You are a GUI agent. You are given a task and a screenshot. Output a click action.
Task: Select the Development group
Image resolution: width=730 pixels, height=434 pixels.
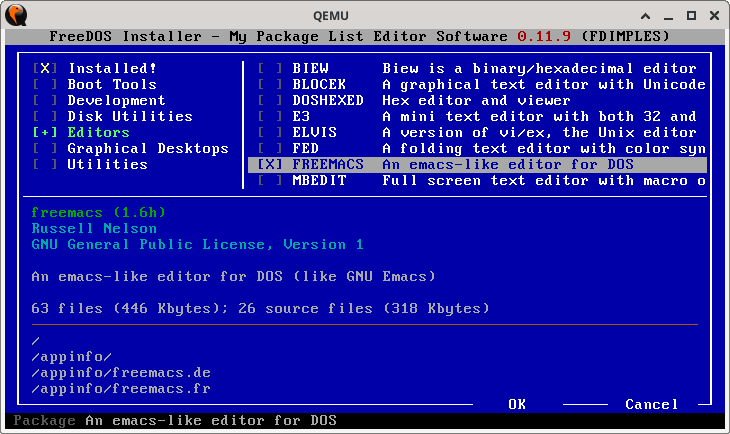(116, 100)
